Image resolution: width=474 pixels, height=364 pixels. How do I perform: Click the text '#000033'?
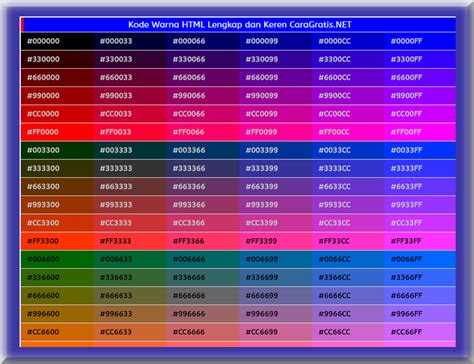(116, 41)
